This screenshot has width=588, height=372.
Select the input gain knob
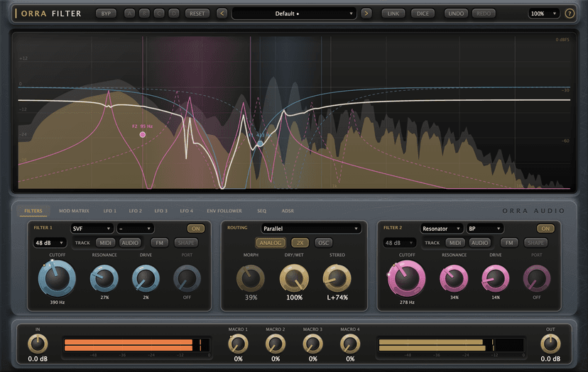point(38,344)
